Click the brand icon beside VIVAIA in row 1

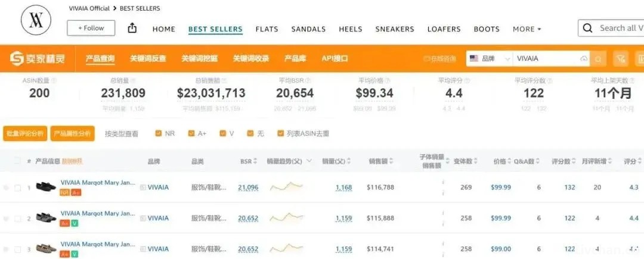point(143,188)
